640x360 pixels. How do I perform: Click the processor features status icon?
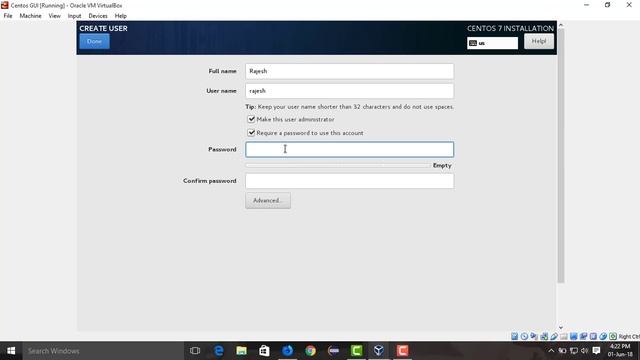click(x=593, y=336)
